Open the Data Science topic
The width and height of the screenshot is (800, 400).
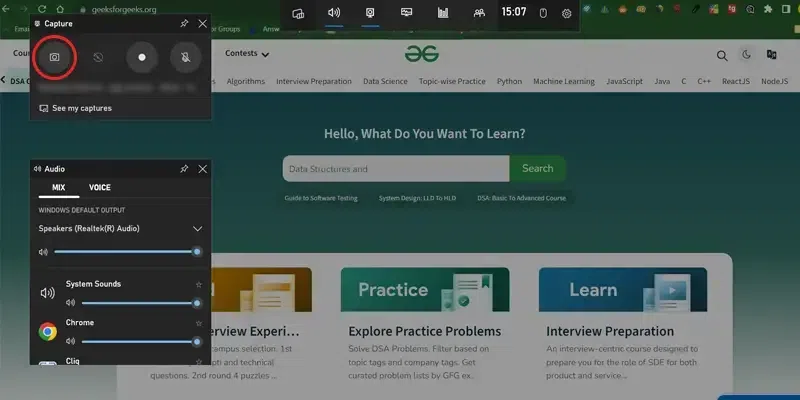pos(385,81)
